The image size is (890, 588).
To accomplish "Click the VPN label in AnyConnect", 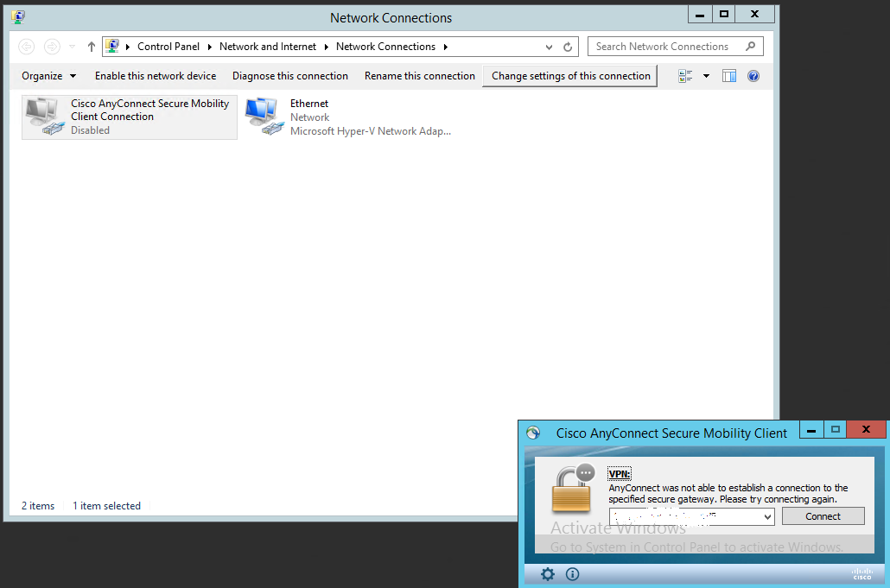I will coord(620,474).
